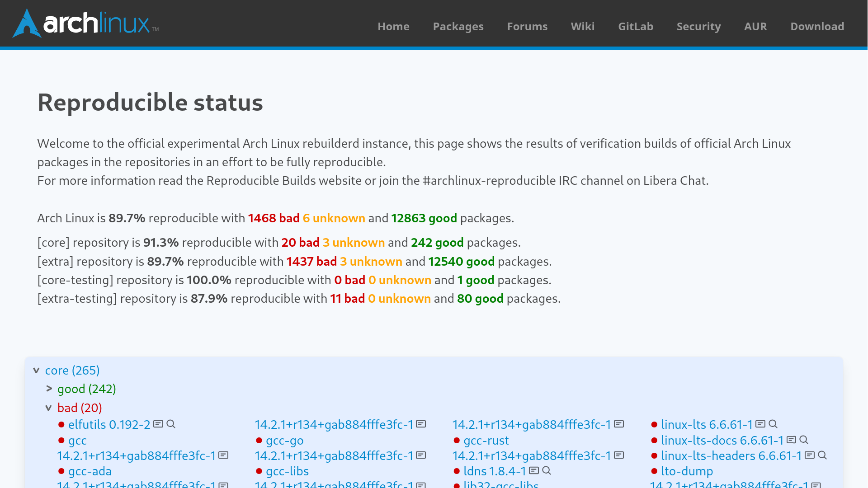The height and width of the screenshot is (488, 868).
Task: Open the AUR navigation link
Action: 755,26
